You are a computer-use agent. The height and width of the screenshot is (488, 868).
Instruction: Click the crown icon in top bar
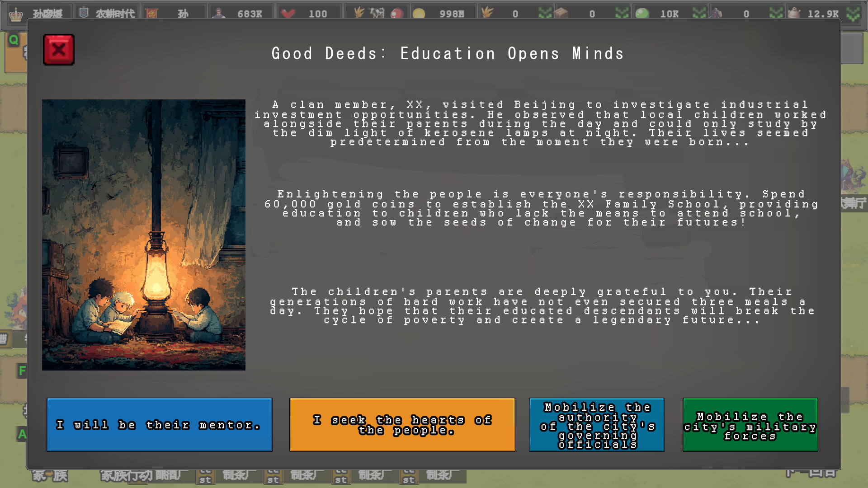[16, 14]
